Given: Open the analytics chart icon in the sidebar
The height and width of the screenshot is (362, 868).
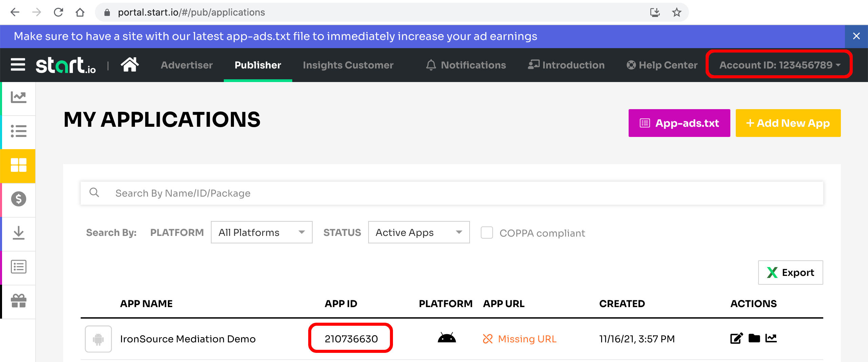Looking at the screenshot, I should pyautogui.click(x=18, y=97).
